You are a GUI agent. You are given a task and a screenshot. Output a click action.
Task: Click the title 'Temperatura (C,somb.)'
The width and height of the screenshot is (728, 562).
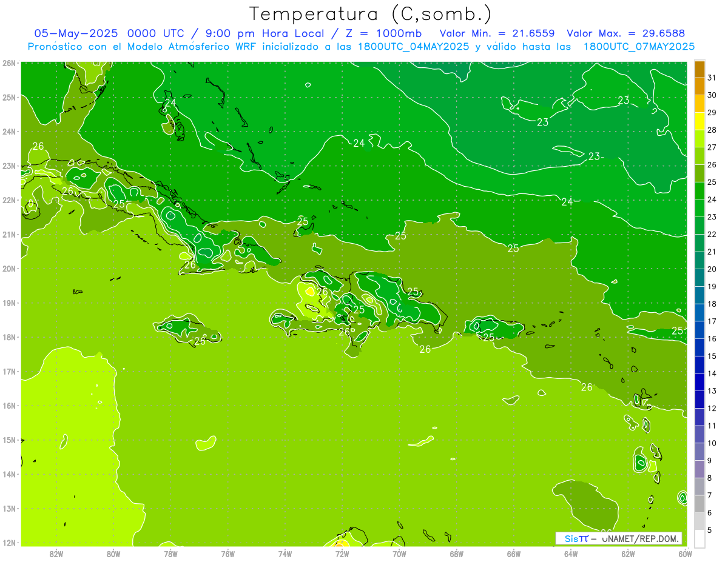371,14
